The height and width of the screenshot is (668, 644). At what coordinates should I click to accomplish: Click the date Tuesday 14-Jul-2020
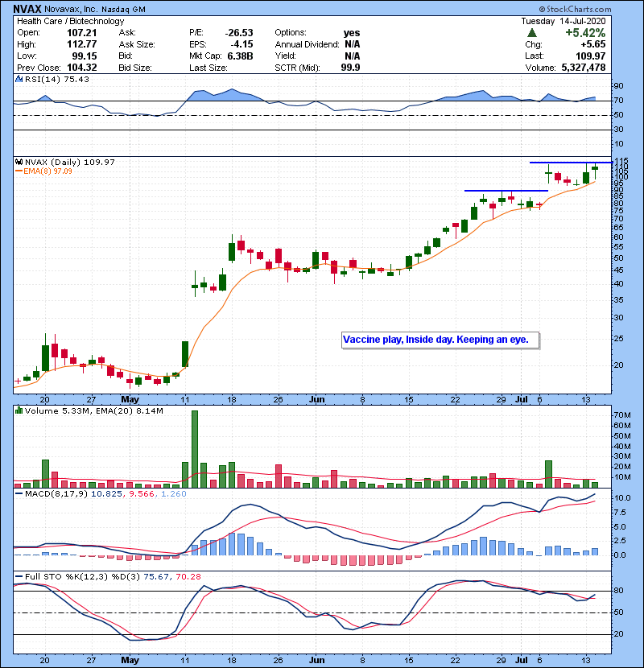tap(563, 21)
